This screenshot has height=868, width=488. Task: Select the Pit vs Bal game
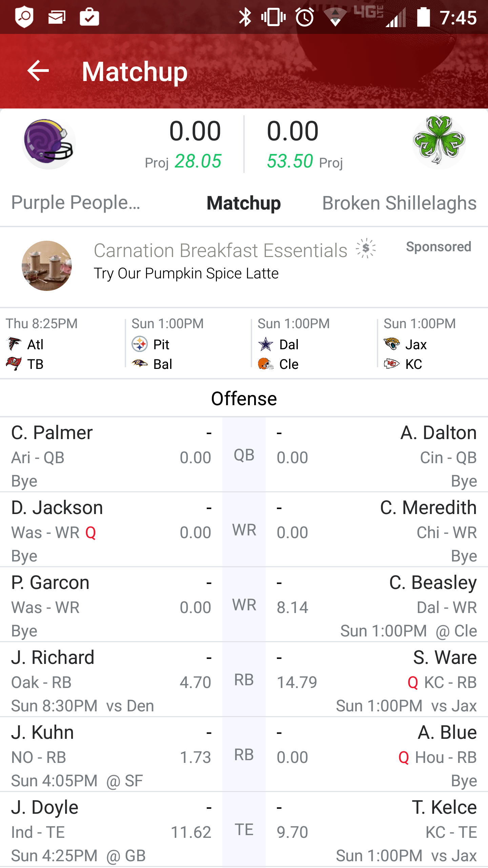188,343
